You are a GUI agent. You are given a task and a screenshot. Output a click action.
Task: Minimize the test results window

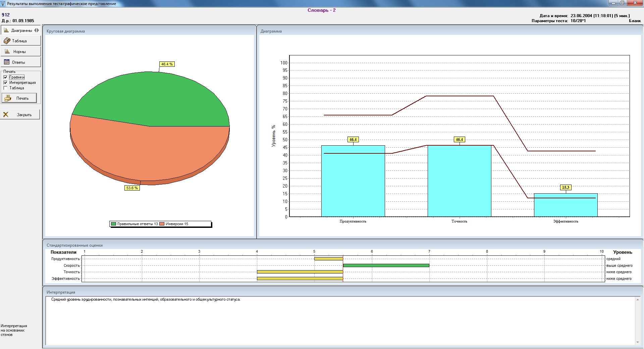[x=613, y=3]
